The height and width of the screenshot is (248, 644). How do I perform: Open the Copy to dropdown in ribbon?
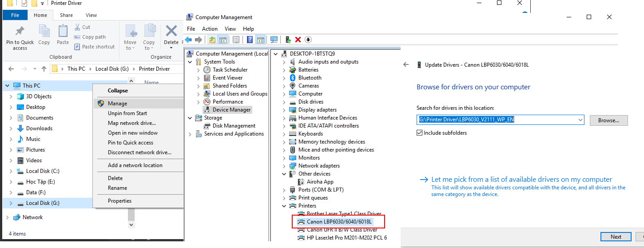coord(149,37)
